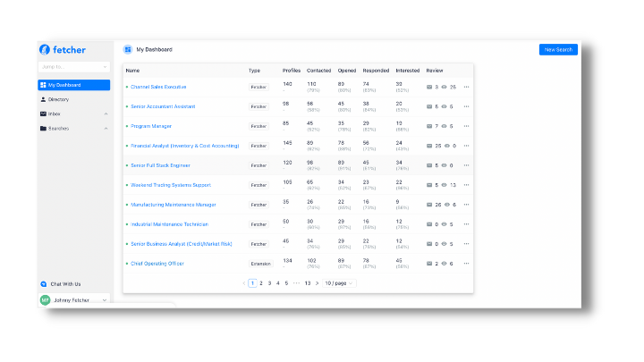644x362 pixels.
Task: Click the envelope icon in Program Manager row
Action: pyautogui.click(x=429, y=126)
